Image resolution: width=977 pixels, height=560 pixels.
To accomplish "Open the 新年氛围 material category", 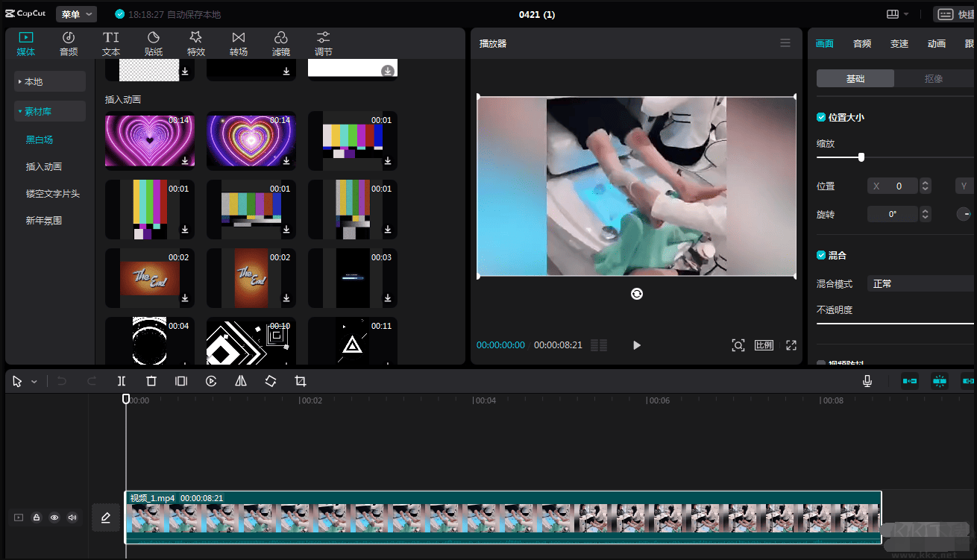I will click(x=44, y=221).
